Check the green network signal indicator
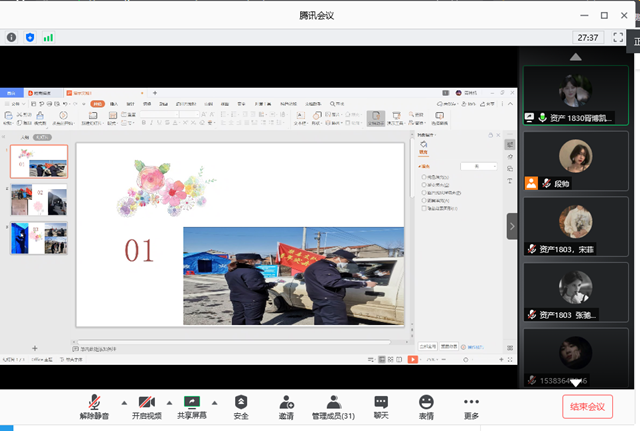The image size is (640, 431). coord(48,37)
